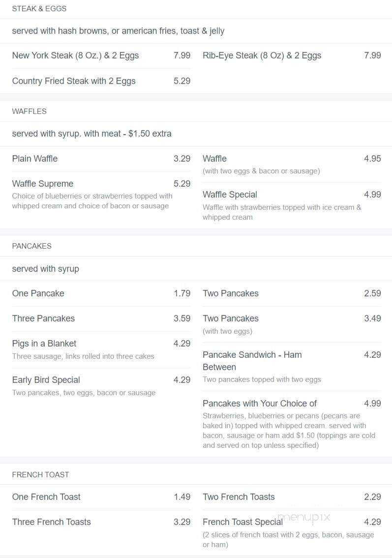Viewport: 392px width, 558px height.
Task: Open the WAFFLES section header
Action: point(29,112)
